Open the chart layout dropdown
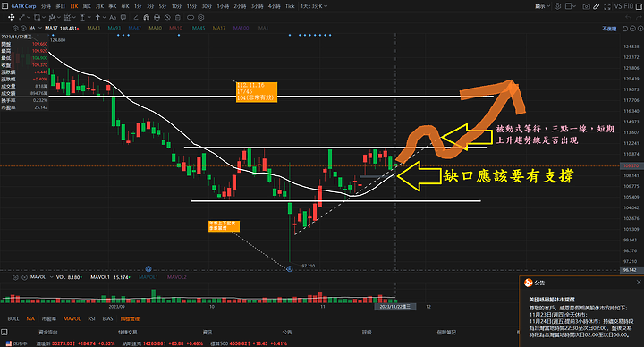This screenshot has width=644, height=347. 571,6
